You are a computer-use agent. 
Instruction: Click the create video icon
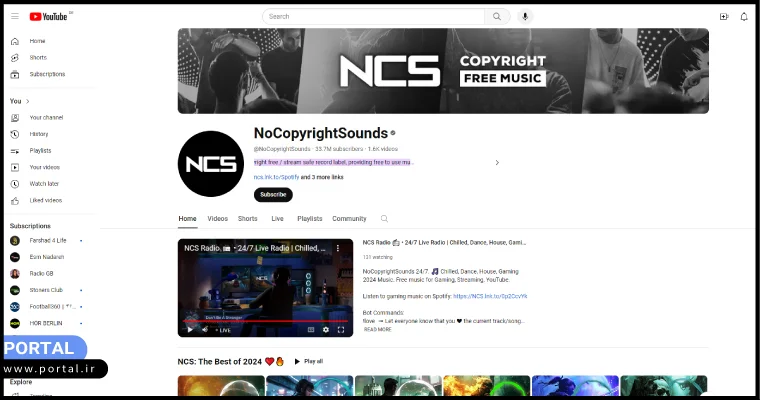click(724, 17)
